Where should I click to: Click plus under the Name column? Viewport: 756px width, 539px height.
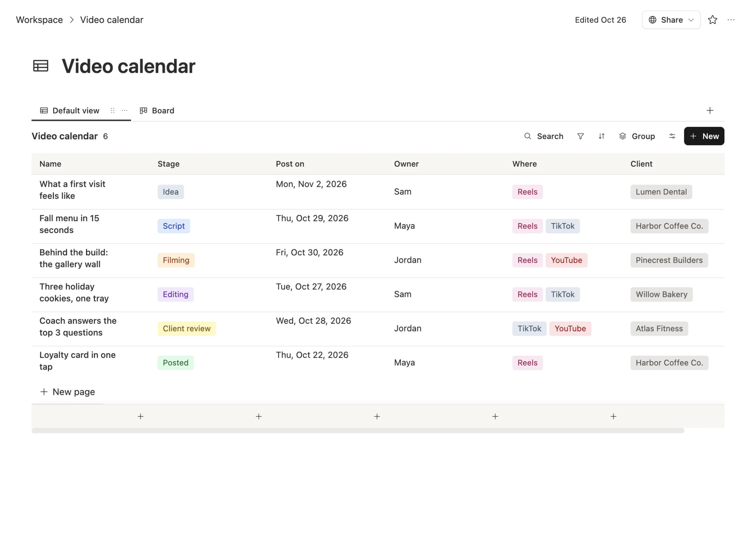tap(140, 416)
